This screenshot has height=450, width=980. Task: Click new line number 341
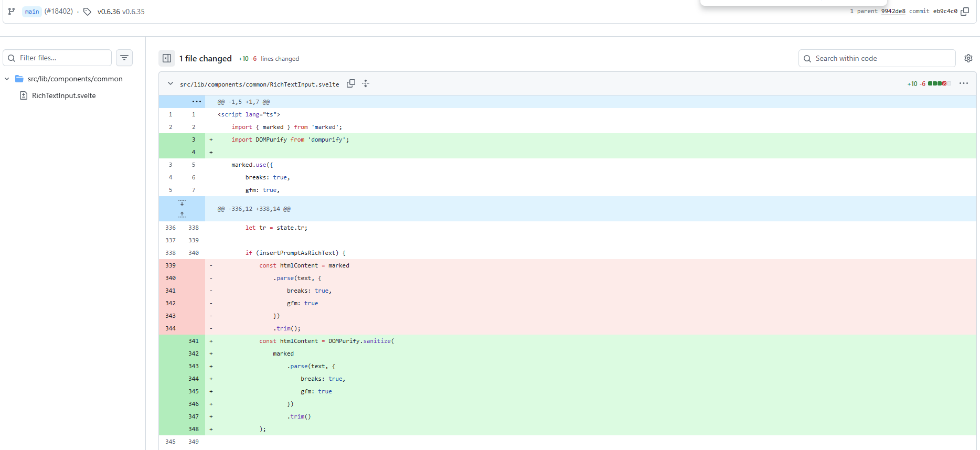(194, 341)
